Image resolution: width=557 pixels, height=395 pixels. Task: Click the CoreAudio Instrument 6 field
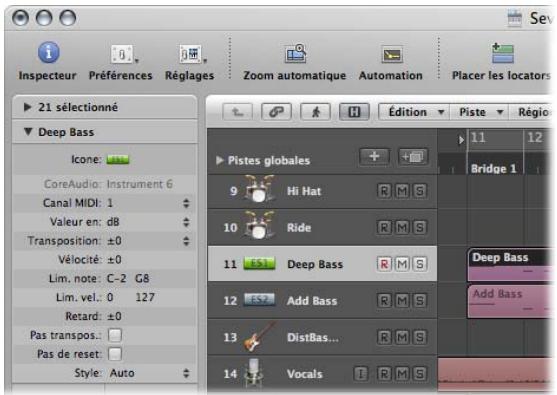(x=140, y=184)
